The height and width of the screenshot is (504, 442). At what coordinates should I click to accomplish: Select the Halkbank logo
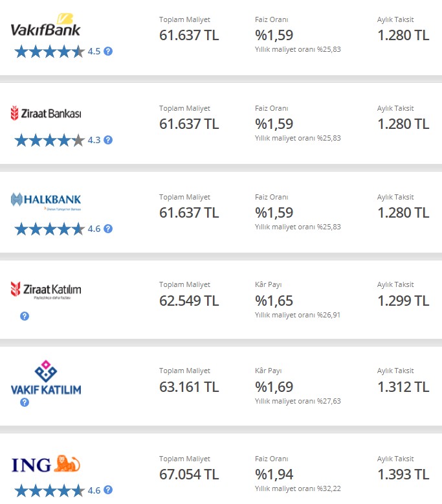(45, 201)
